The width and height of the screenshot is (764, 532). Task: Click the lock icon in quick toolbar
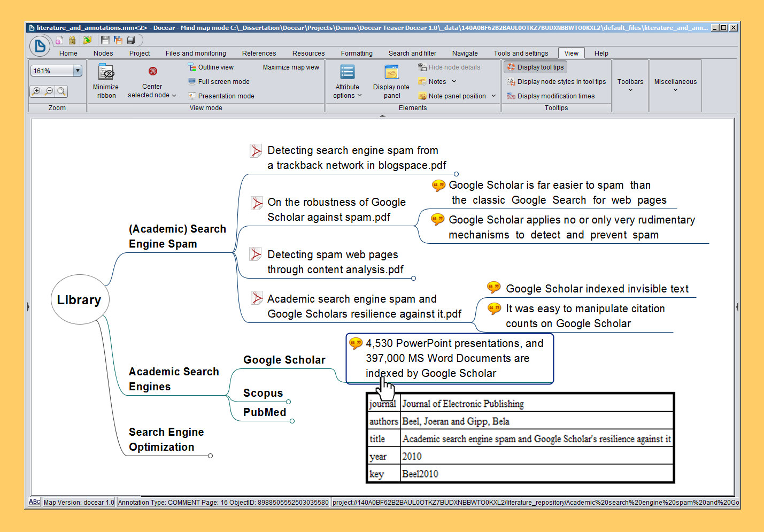[x=72, y=40]
